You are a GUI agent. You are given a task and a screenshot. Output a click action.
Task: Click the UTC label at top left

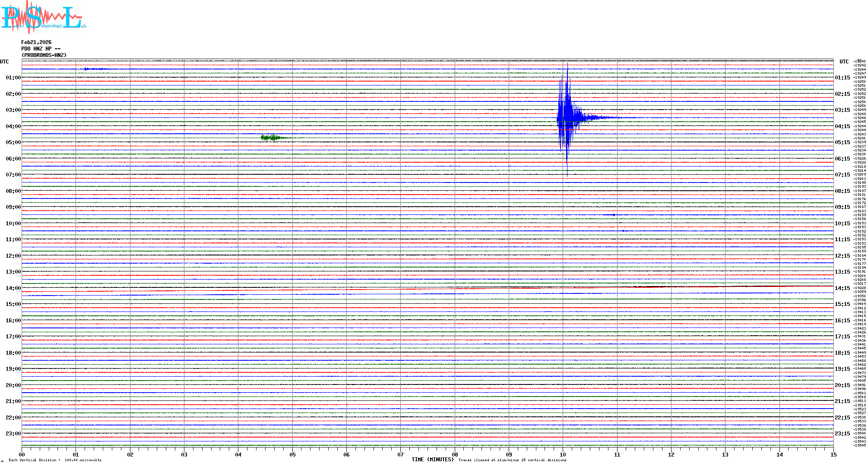click(x=4, y=62)
